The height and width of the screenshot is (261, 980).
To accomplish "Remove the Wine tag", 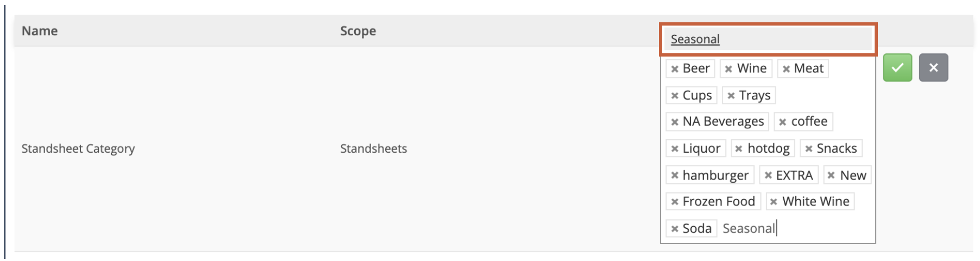I will point(728,69).
